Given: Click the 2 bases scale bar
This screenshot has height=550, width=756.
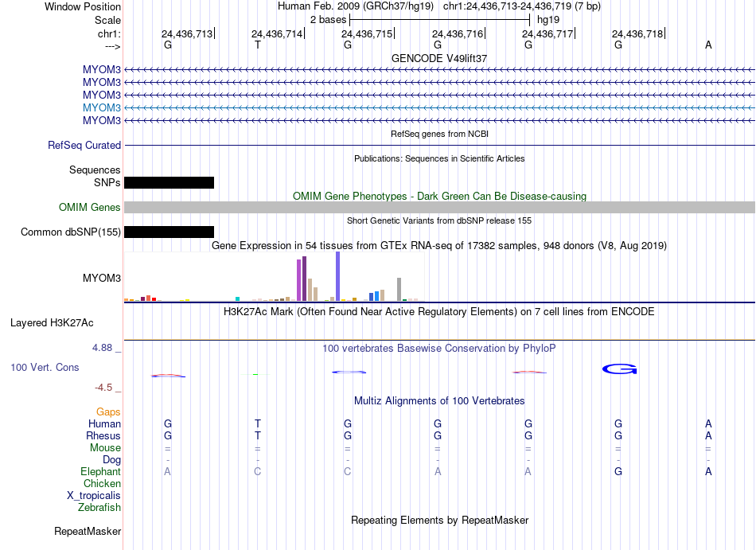Looking at the screenshot, I should coord(440,20).
